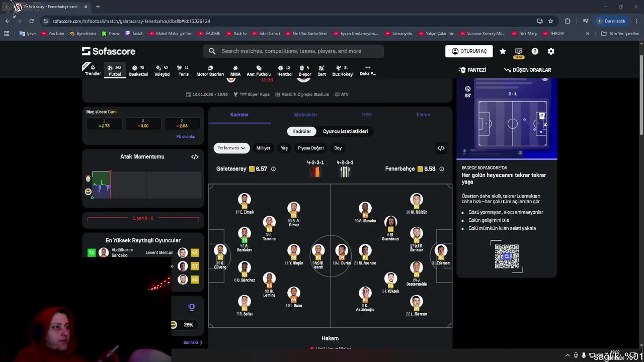Select the Voleybol sport icon
The width and height of the screenshot is (644, 362).
point(162,71)
